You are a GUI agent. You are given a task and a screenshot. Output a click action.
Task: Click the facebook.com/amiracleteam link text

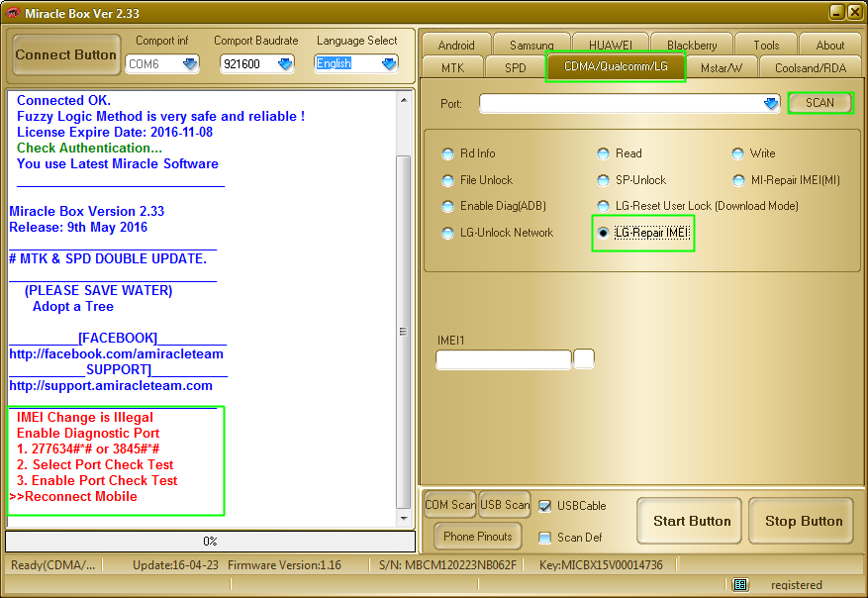pos(116,354)
